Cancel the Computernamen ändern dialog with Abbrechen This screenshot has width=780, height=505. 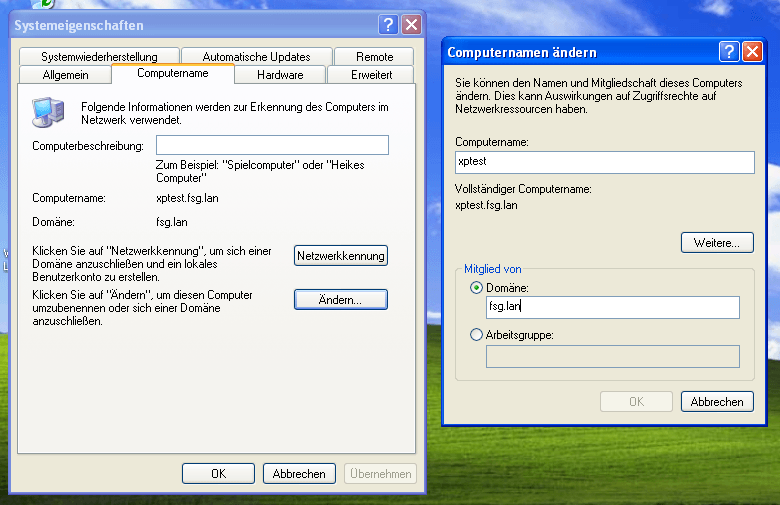[x=716, y=402]
